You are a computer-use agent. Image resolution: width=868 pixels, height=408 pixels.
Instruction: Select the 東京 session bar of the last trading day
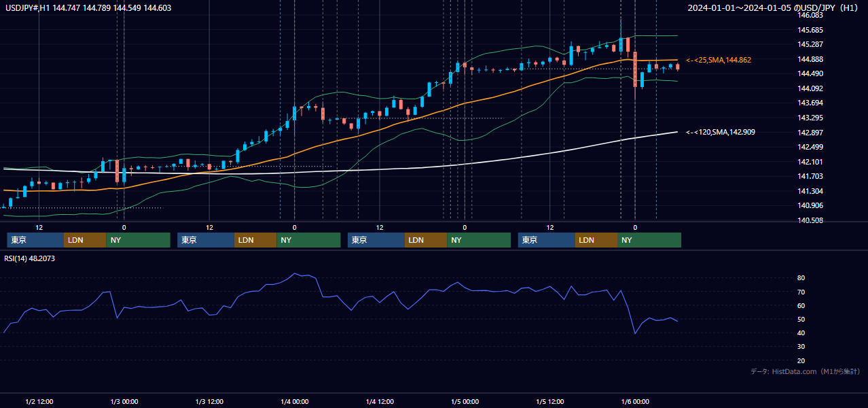546,240
